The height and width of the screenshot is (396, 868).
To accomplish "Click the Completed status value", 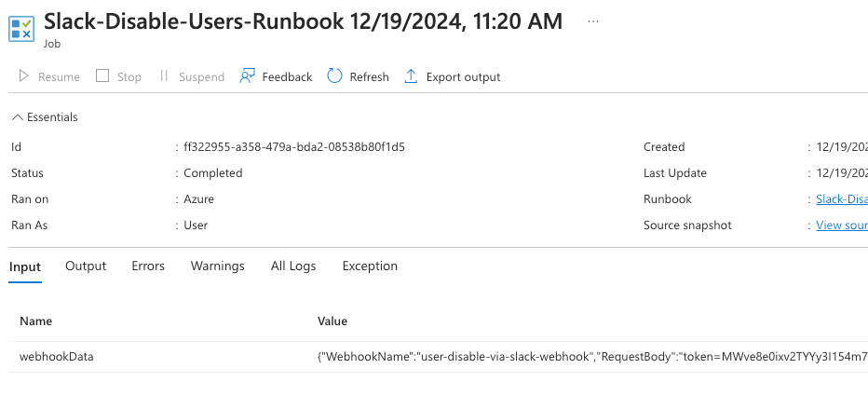I will click(x=213, y=172).
